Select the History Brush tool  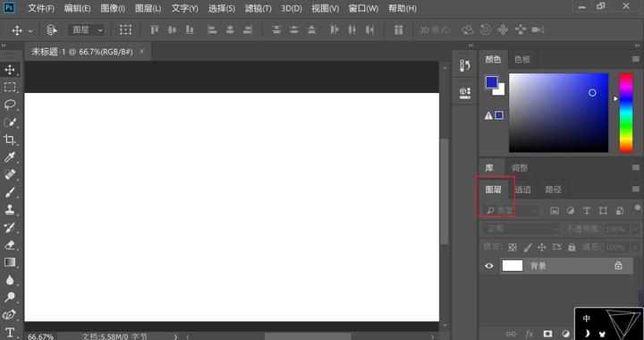point(10,227)
